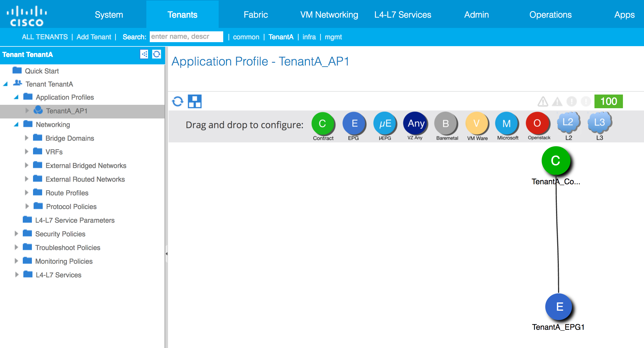Image resolution: width=644 pixels, height=348 pixels.
Task: Click the Add Tenant link
Action: [x=94, y=37]
